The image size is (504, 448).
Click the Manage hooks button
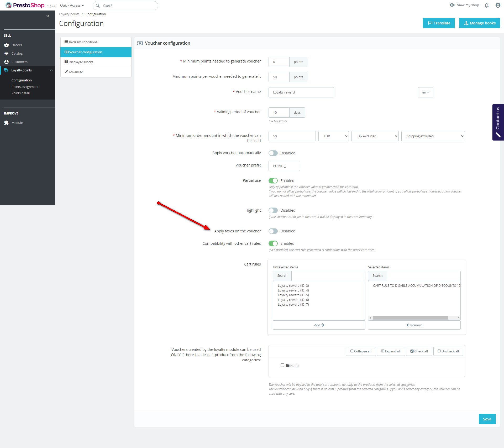tap(479, 23)
